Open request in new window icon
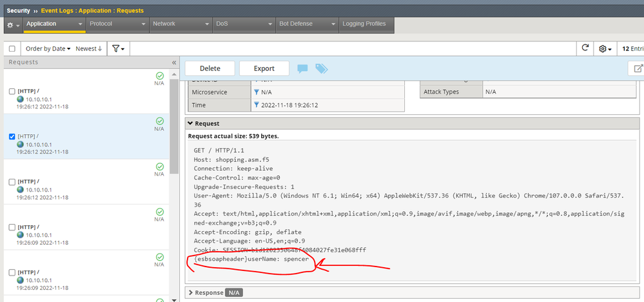This screenshot has width=644, height=302. (638, 68)
